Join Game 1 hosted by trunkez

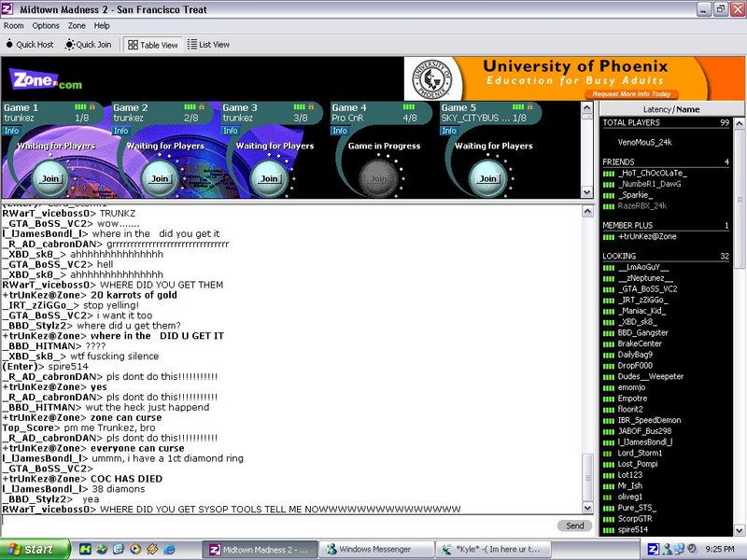pyautogui.click(x=50, y=178)
